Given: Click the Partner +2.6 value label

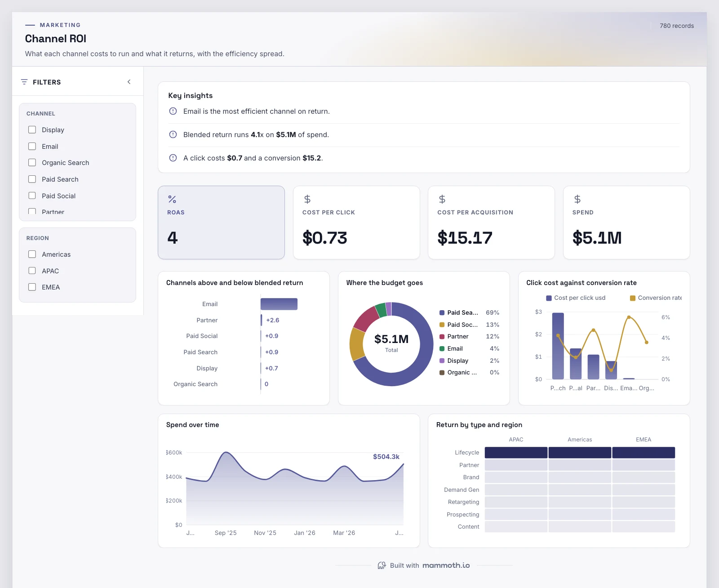Looking at the screenshot, I should pyautogui.click(x=273, y=320).
